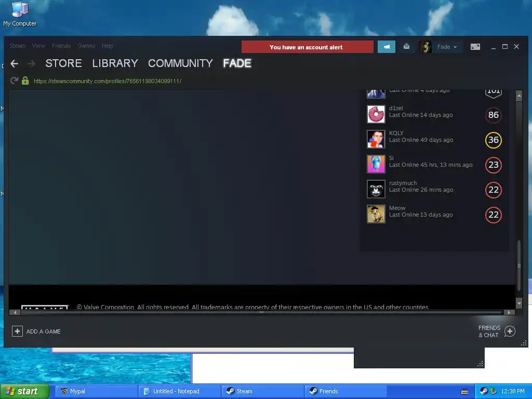532x399 pixels.
Task: Click the forward navigation arrow
Action: [x=31, y=63]
